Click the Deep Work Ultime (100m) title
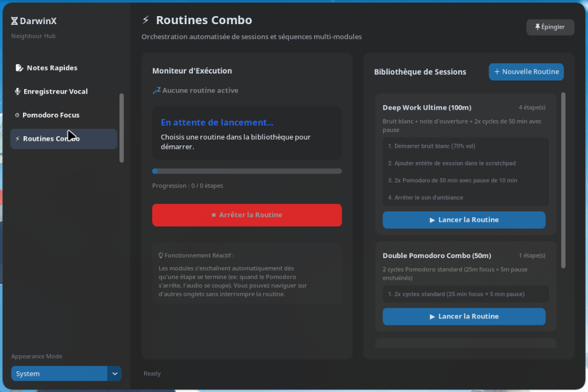This screenshot has height=392, width=588. [x=427, y=107]
